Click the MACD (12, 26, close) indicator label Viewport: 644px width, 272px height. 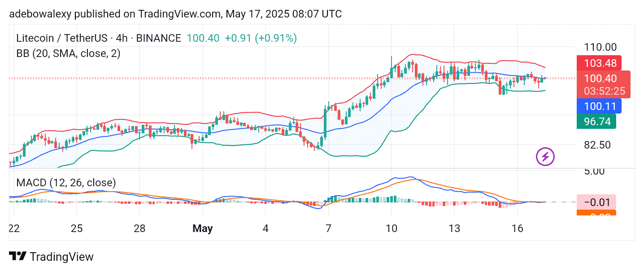coord(66,183)
